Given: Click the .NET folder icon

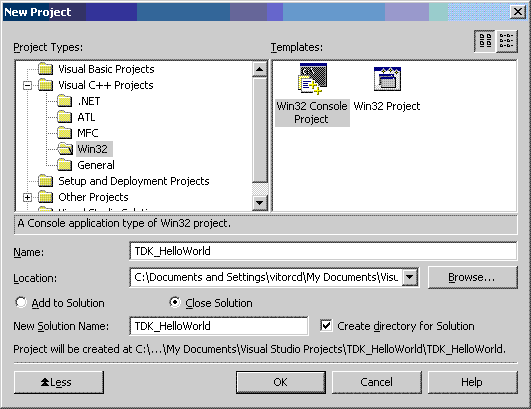Looking at the screenshot, I should click(64, 101).
